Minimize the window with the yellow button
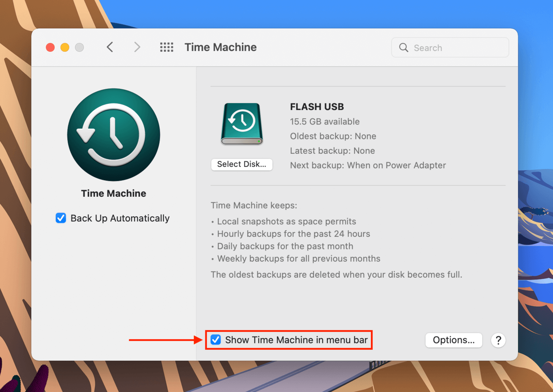Viewport: 553px width, 392px height. [65, 47]
